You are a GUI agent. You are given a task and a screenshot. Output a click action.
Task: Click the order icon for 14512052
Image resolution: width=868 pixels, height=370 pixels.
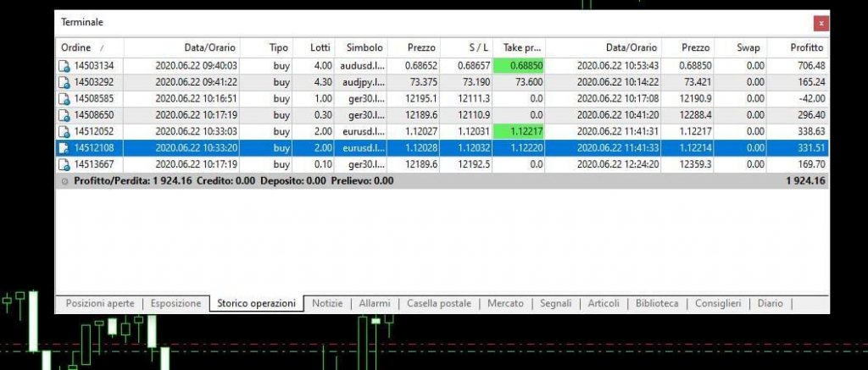(x=64, y=132)
